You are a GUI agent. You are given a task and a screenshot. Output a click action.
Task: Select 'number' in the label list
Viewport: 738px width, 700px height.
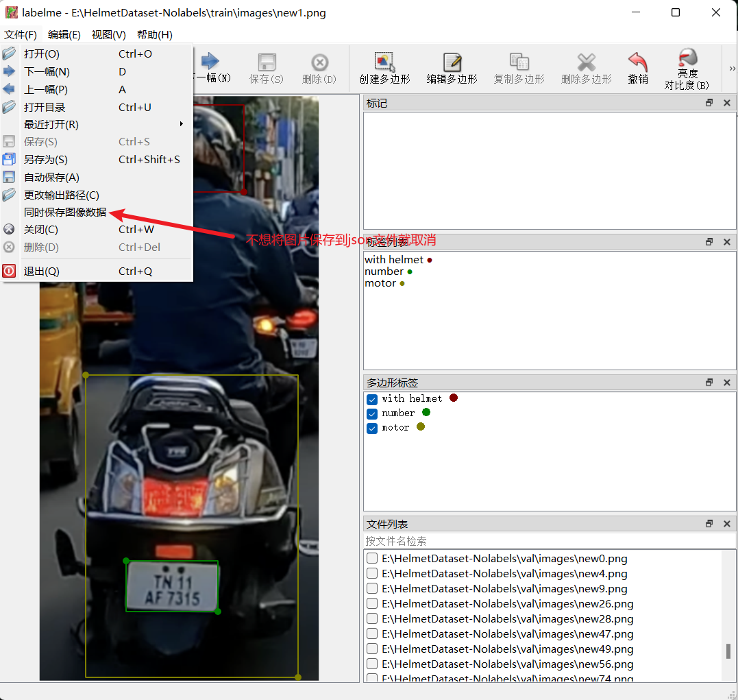[x=384, y=271]
